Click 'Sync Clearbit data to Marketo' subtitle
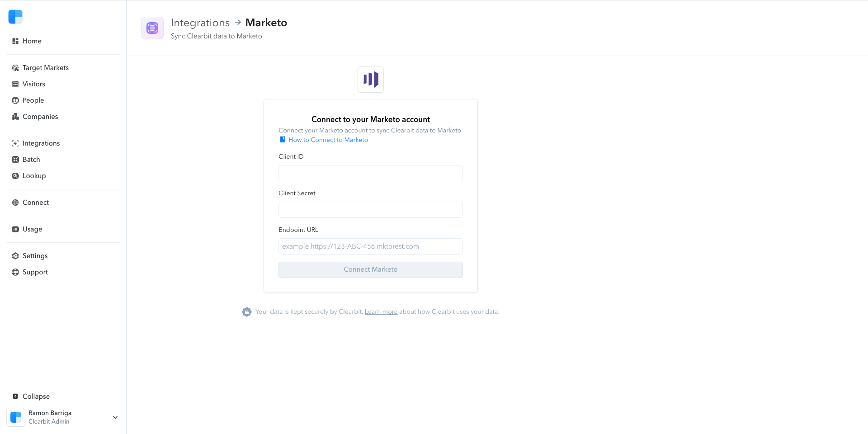Screen dimensions: 868x434 click(217, 36)
